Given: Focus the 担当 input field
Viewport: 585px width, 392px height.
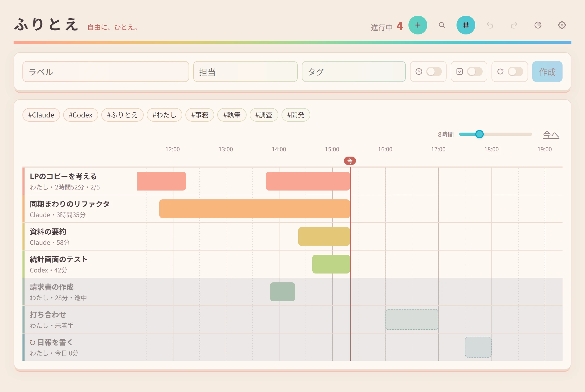Looking at the screenshot, I should coord(245,72).
